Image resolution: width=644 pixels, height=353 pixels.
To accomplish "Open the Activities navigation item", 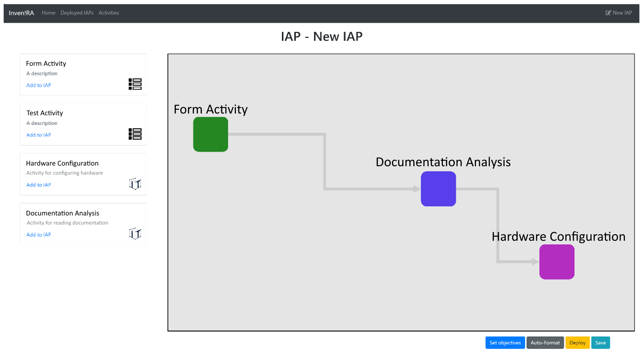I will click(109, 13).
